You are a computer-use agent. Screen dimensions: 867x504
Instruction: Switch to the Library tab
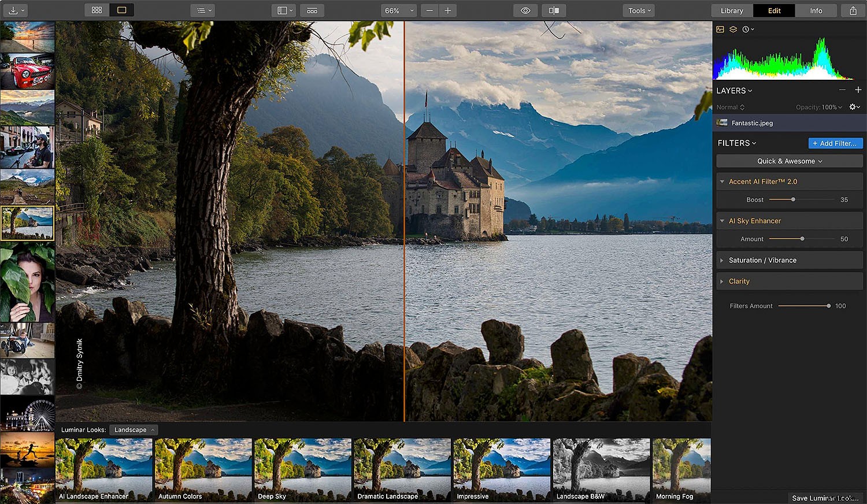(731, 10)
